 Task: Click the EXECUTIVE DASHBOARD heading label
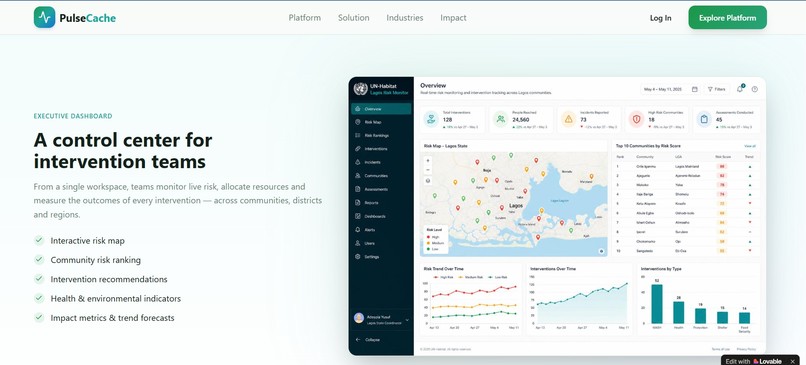[73, 116]
